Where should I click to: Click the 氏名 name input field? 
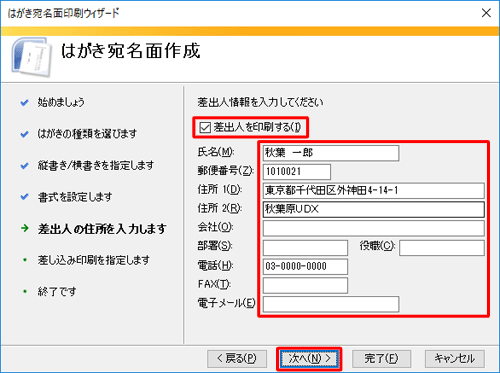331,153
